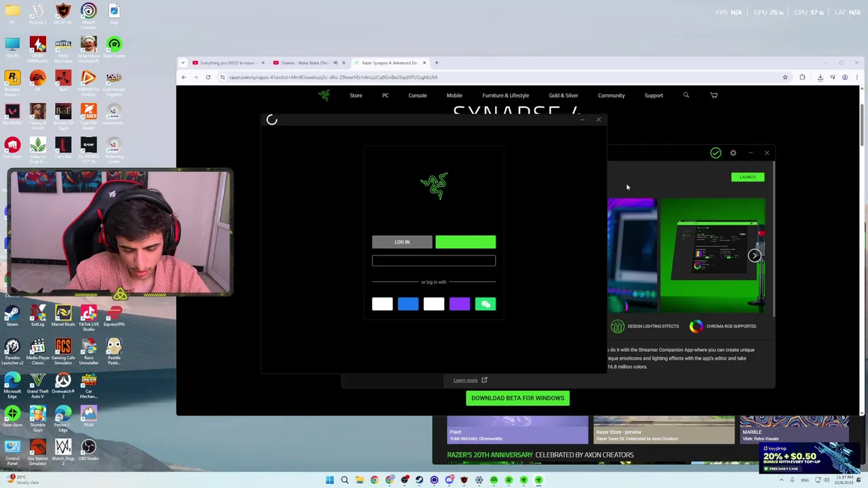Open the EA app desktop shortcut
868x488 pixels.
(x=37, y=81)
